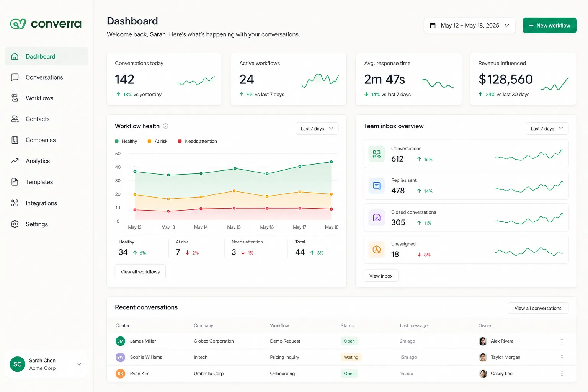The width and height of the screenshot is (588, 392).
Task: Open the three-dot menu for Sophie Williams row
Action: click(562, 357)
